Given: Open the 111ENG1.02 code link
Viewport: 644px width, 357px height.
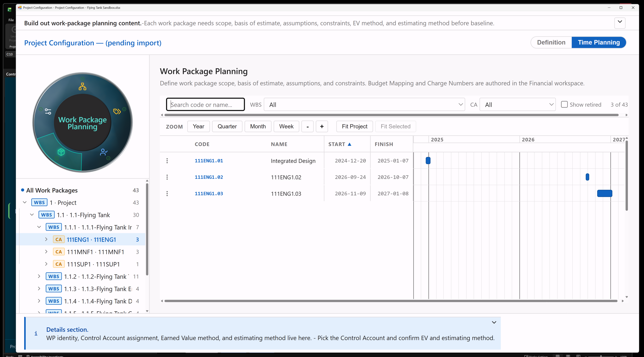Looking at the screenshot, I should point(209,177).
